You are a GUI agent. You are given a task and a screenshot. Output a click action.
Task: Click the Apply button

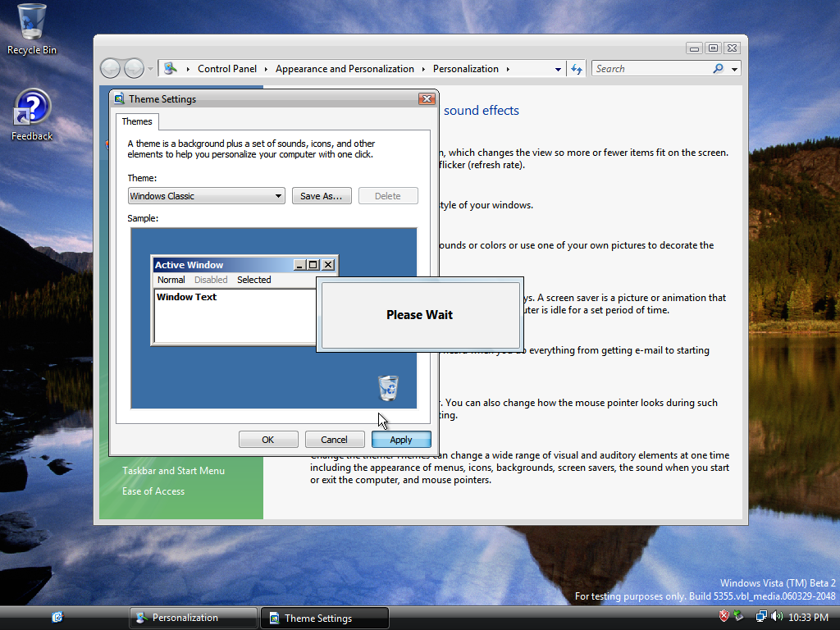(x=401, y=440)
